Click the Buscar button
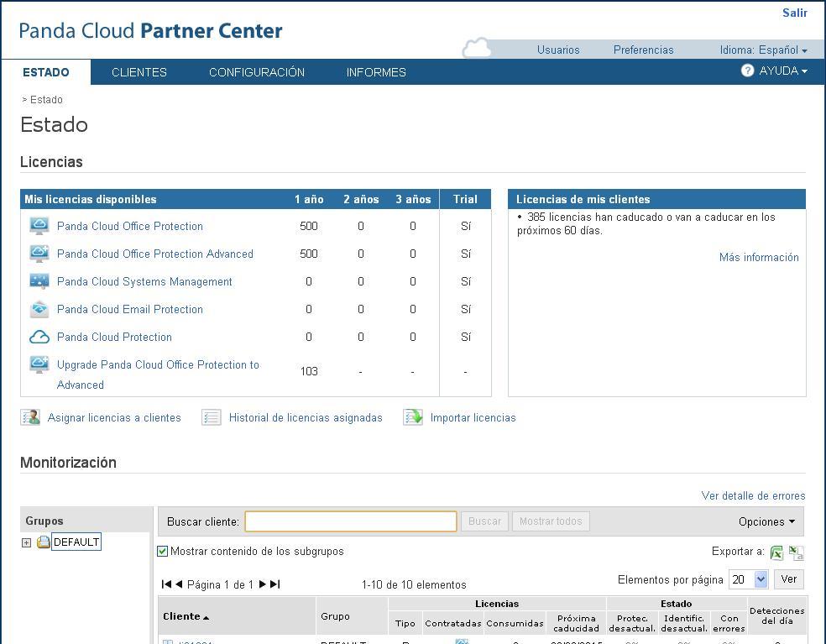The width and height of the screenshot is (826, 644). pyautogui.click(x=484, y=521)
